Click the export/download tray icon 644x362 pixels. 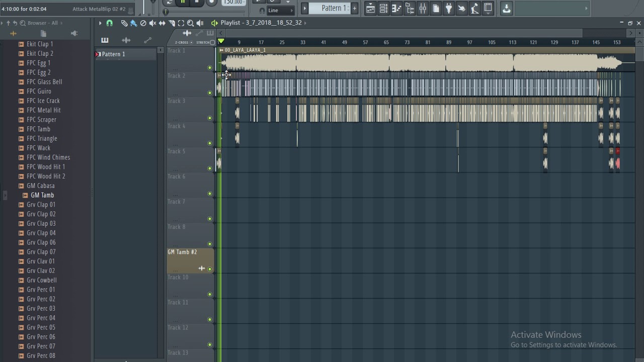[x=506, y=8]
